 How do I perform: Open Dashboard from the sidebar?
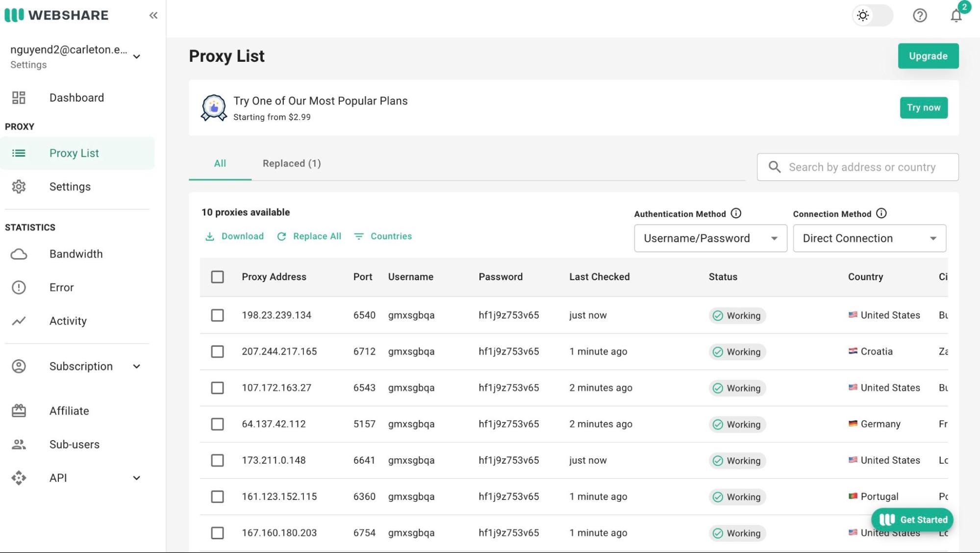coord(76,98)
